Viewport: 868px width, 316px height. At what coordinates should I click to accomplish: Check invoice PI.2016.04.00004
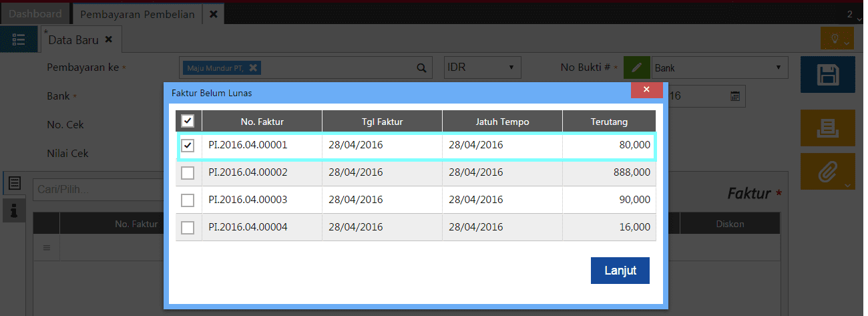pyautogui.click(x=188, y=227)
